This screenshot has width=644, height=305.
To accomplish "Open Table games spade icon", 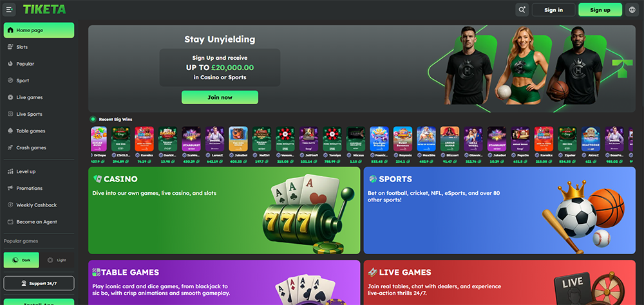I will click(x=10, y=131).
